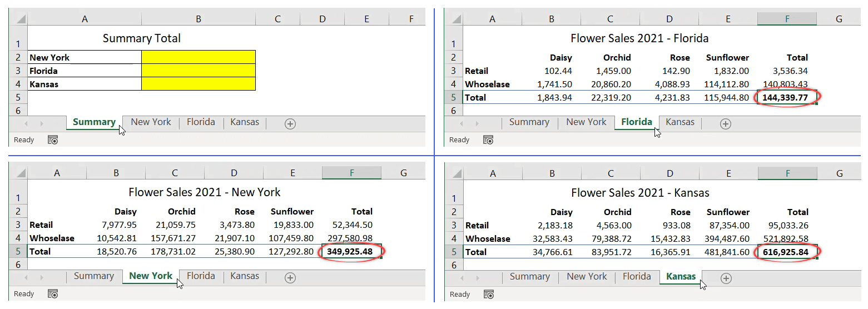
Task: Click the Florida grand total 144,339.77
Action: click(787, 97)
